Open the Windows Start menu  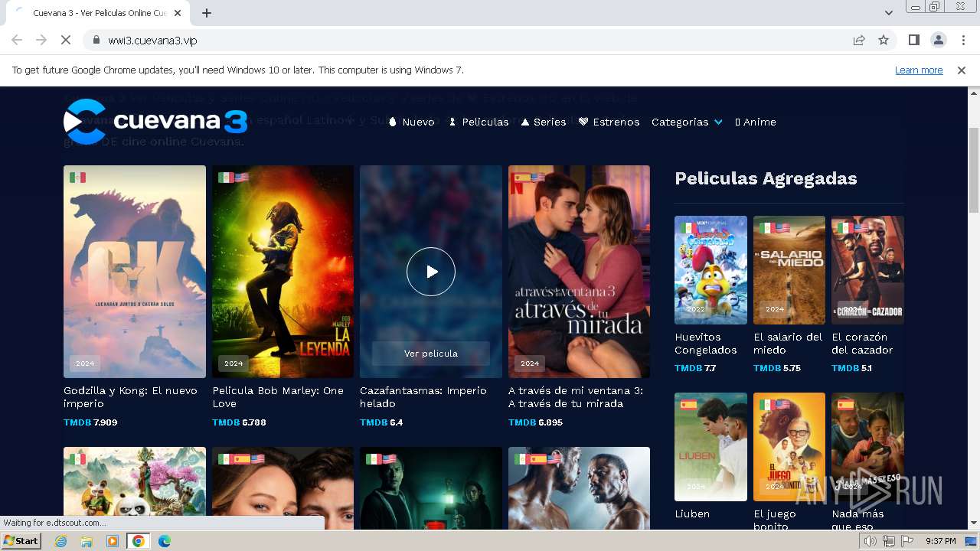[21, 541]
